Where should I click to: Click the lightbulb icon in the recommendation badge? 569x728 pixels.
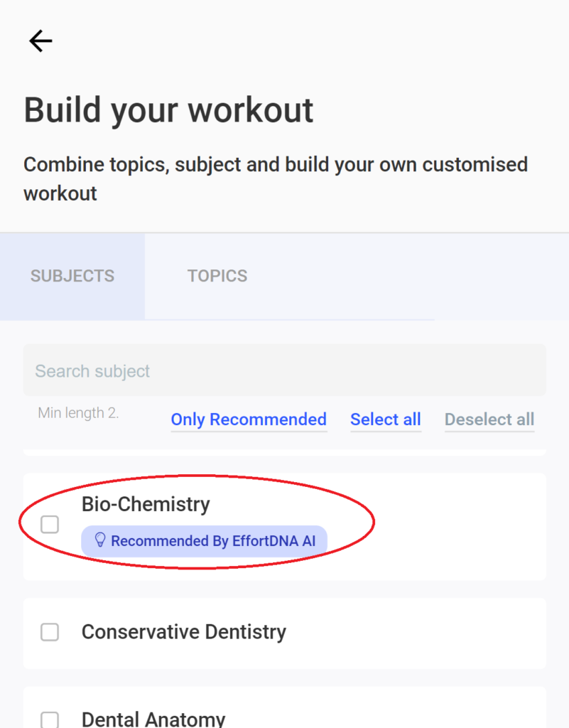click(99, 540)
